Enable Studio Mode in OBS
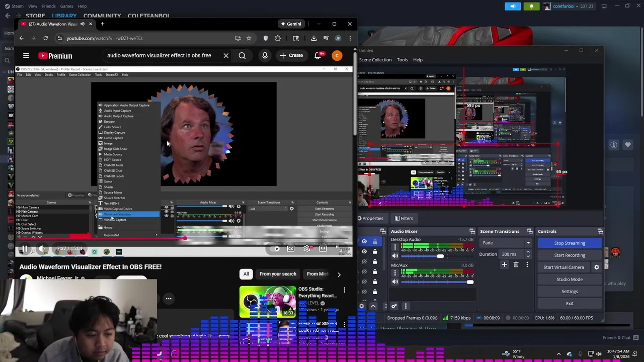The width and height of the screenshot is (644, 362). click(x=570, y=280)
